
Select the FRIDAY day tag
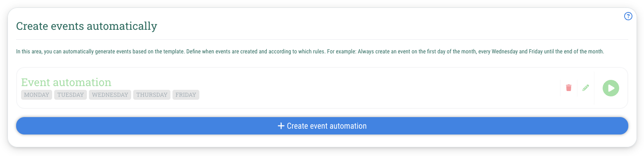tap(186, 95)
